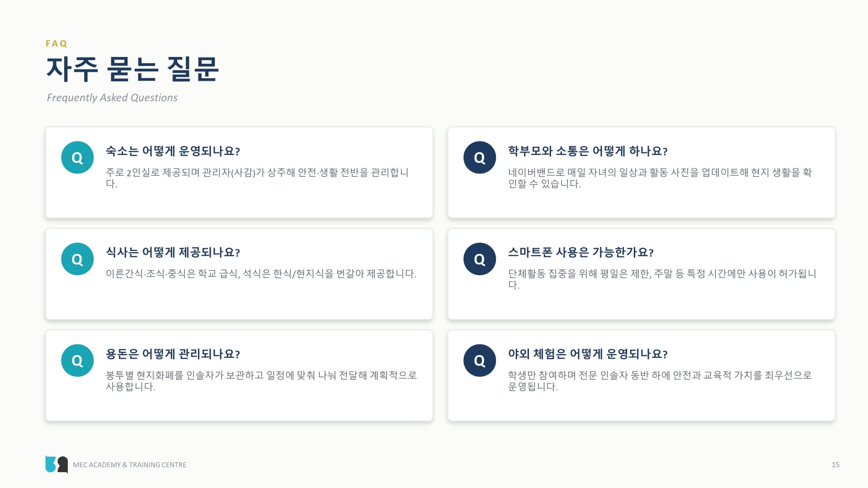Click the MEC Academy logo icon
868x488 pixels.
(x=57, y=464)
